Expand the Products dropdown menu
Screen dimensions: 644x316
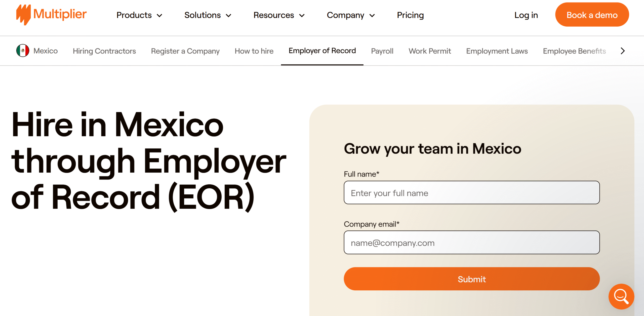(x=139, y=15)
